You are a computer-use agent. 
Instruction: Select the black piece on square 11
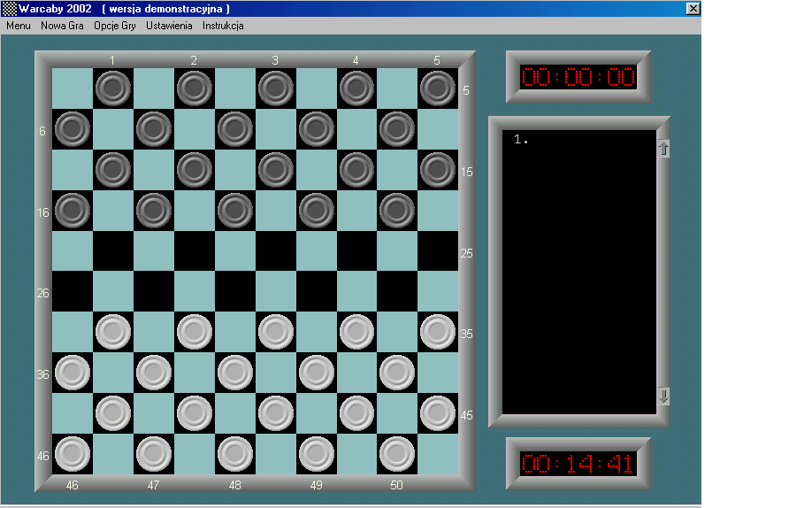click(113, 170)
